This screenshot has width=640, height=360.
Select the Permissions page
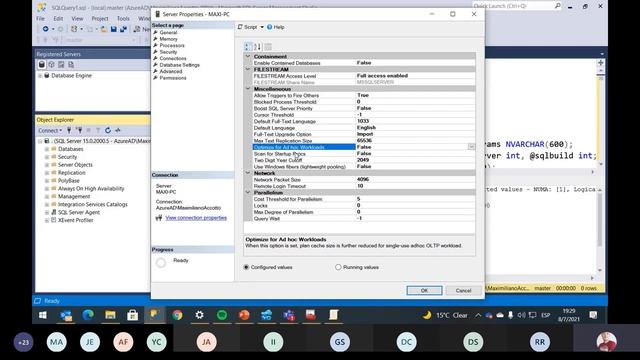173,78
